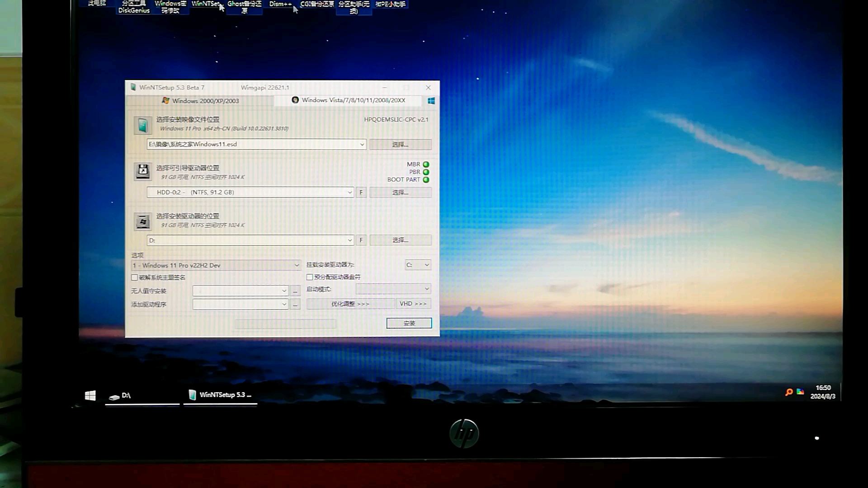The width and height of the screenshot is (868, 488).
Task: Enable the 破解系统主题签名 checkbox
Action: coord(134,277)
